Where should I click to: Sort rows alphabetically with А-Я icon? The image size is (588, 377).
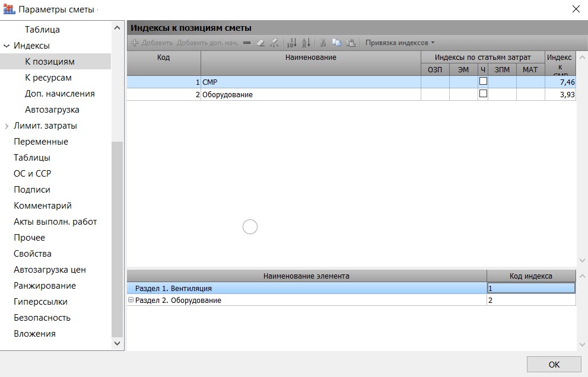click(306, 43)
